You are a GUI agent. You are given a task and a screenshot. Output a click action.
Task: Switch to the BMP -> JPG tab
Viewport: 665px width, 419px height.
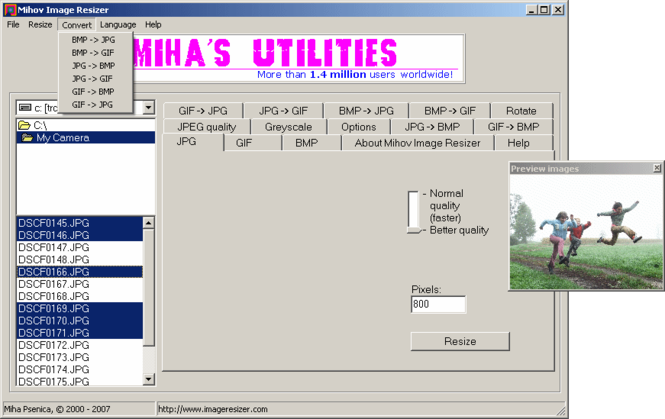[366, 111]
